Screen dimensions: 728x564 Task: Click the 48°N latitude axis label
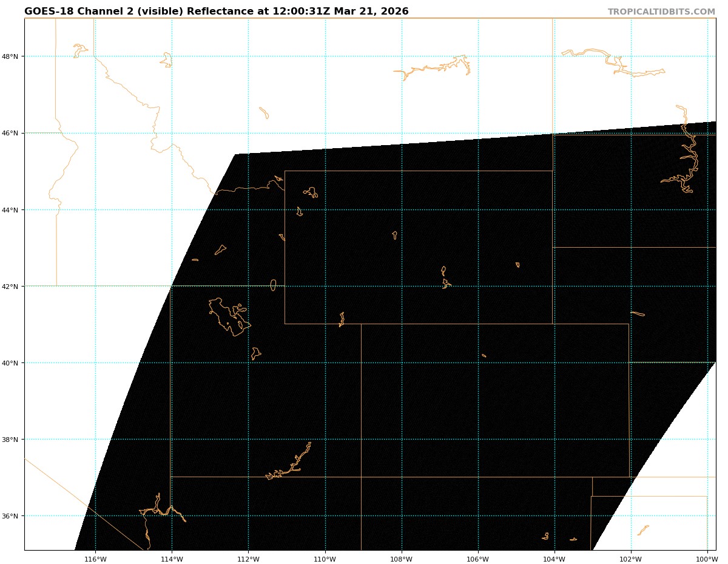tap(13, 56)
